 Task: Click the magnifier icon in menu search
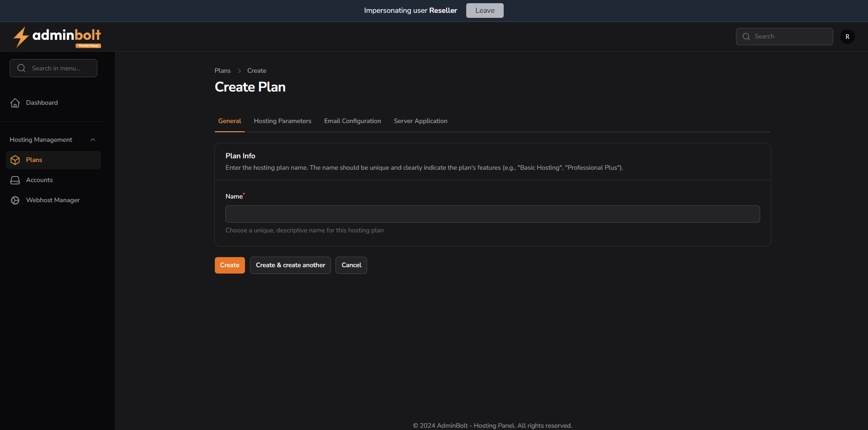coord(21,68)
